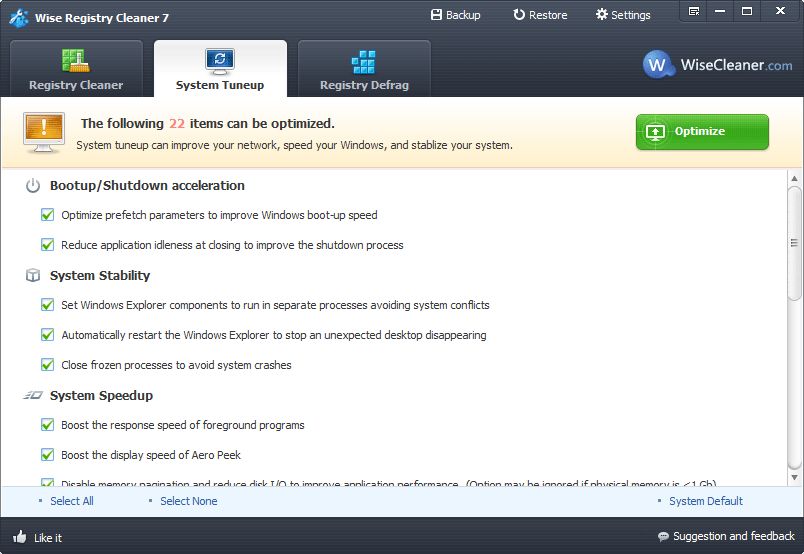Screen dimensions: 804x554
Task: Uncheck Optimize prefetch parameters option
Action: (x=47, y=215)
